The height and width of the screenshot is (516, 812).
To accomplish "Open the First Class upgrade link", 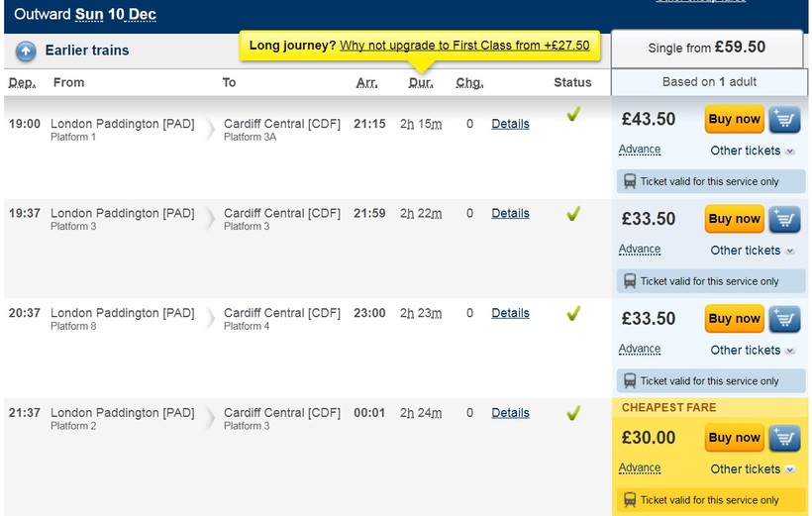I will coord(463,46).
